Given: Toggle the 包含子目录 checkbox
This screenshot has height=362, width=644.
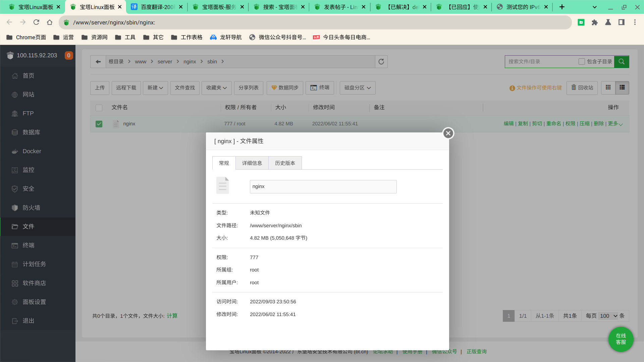Looking at the screenshot, I should (x=582, y=62).
